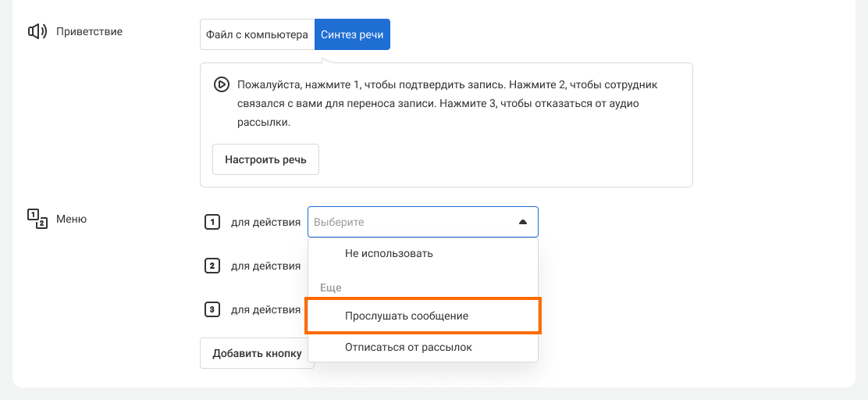Collapse the dropdown using its arrow

tap(523, 222)
